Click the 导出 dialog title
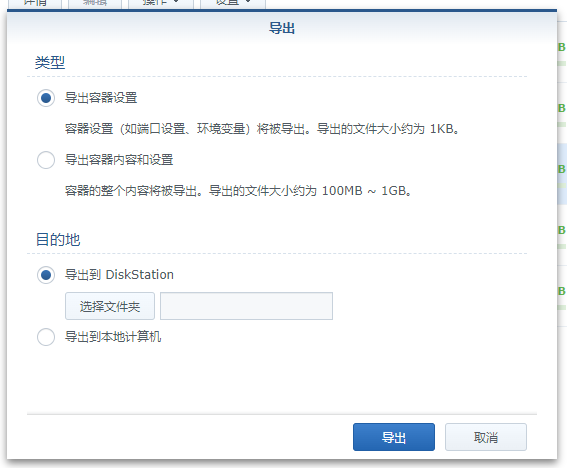Image resolution: width=567 pixels, height=468 pixels. click(x=282, y=28)
